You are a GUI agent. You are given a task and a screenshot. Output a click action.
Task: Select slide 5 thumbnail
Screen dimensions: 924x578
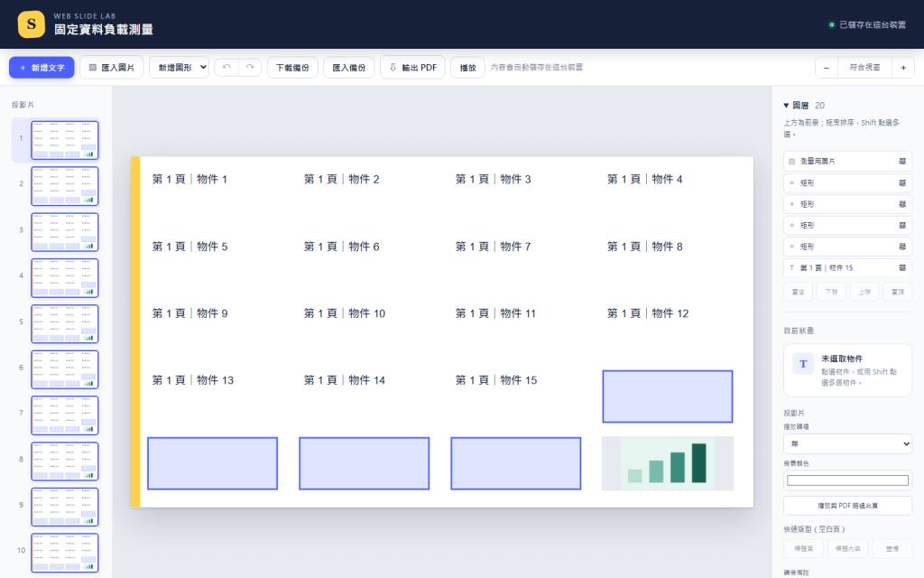[x=65, y=324]
